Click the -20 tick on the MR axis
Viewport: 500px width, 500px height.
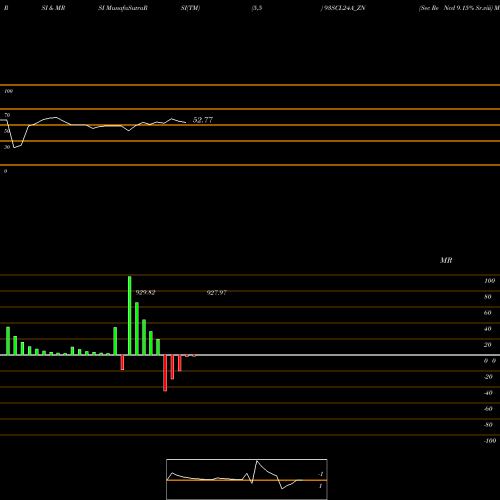coord(488,377)
